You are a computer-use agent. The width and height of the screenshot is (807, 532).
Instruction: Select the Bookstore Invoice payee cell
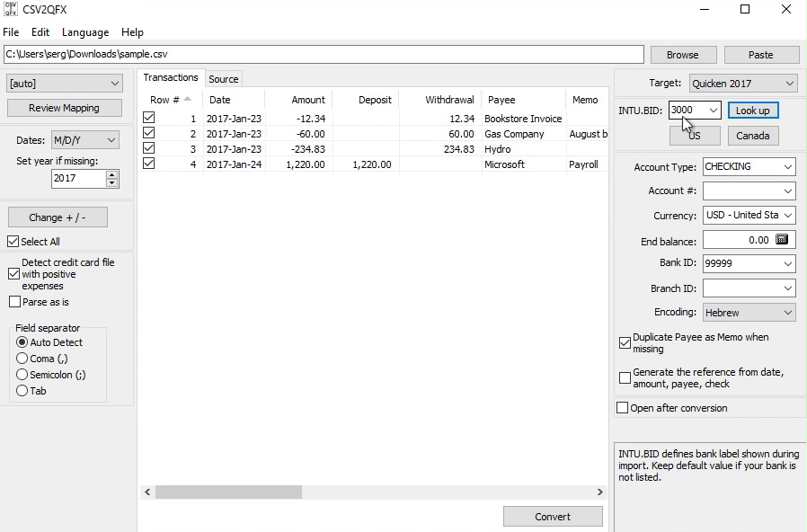point(523,119)
